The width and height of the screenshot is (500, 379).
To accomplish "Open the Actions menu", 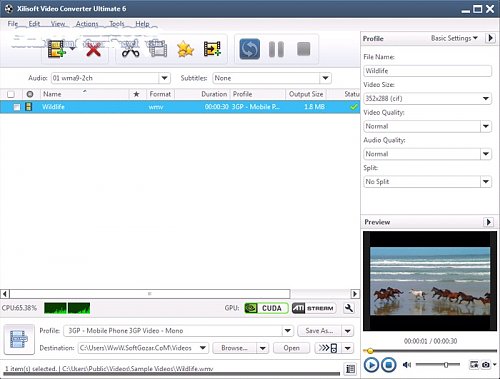I will click(87, 24).
